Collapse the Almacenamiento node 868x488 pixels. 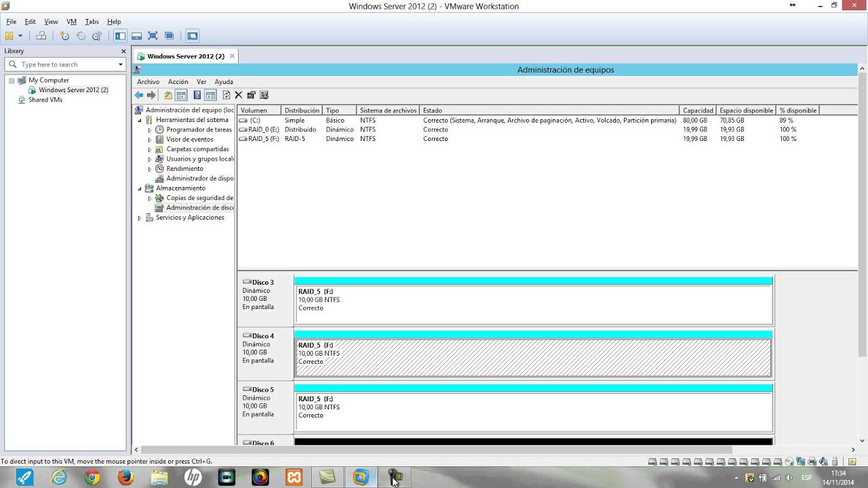point(140,188)
